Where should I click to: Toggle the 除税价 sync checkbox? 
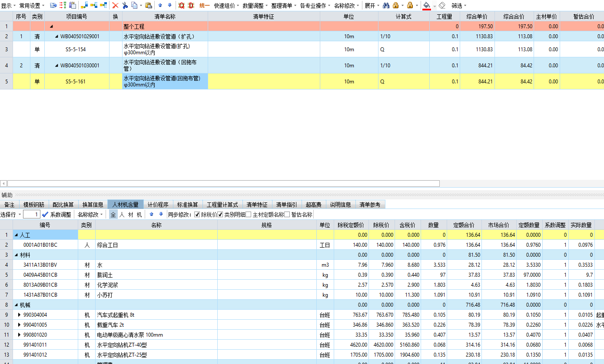coord(197,215)
